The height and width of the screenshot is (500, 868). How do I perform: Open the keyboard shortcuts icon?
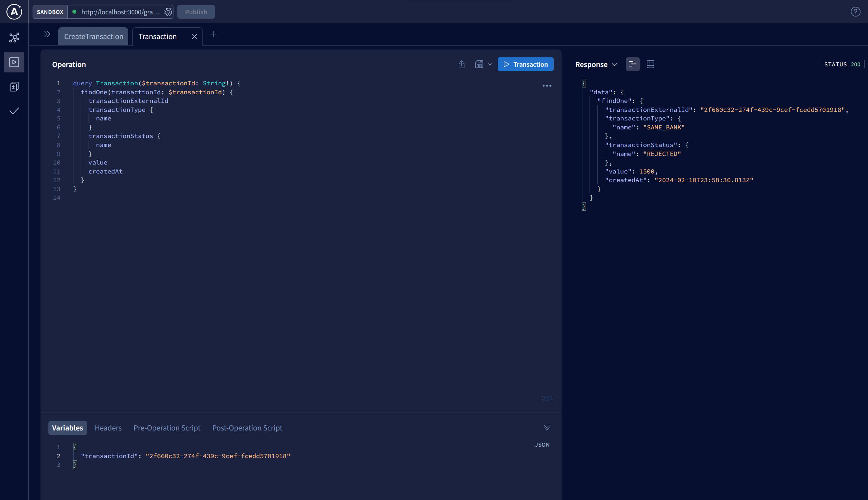[547, 398]
